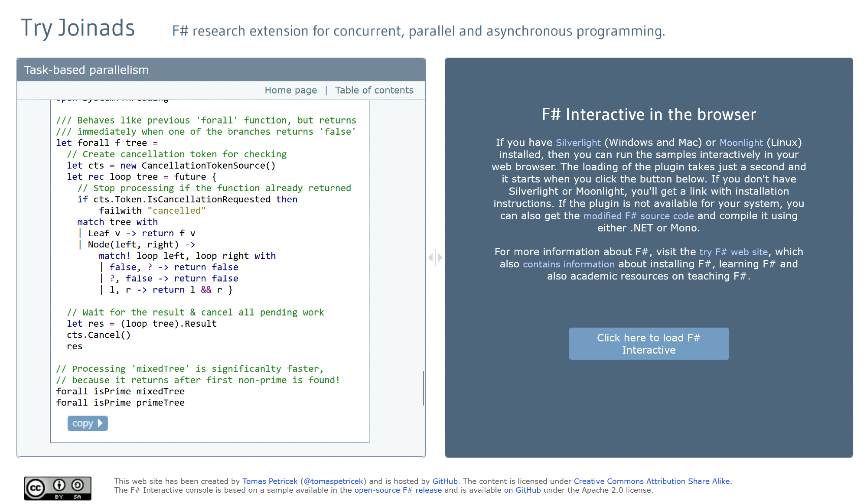Follow the modified F# source code link
867x504 pixels.
[x=638, y=216]
